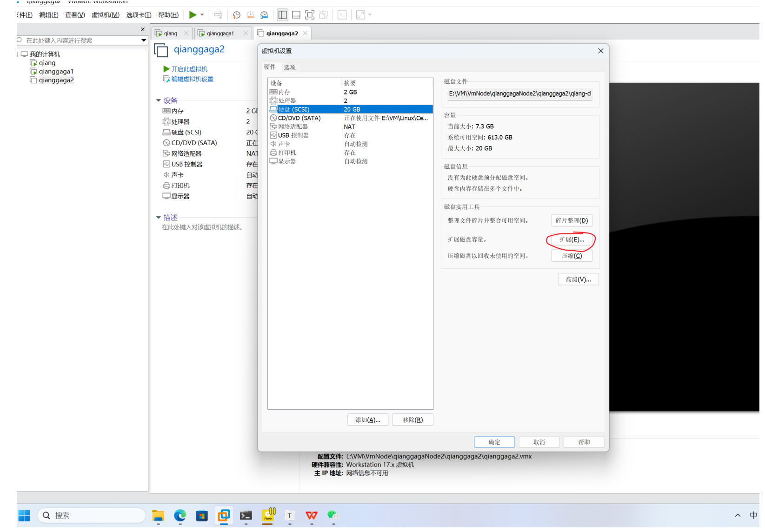The image size is (765, 532).
Task: Click the take snapshot clock icon
Action: (237, 15)
